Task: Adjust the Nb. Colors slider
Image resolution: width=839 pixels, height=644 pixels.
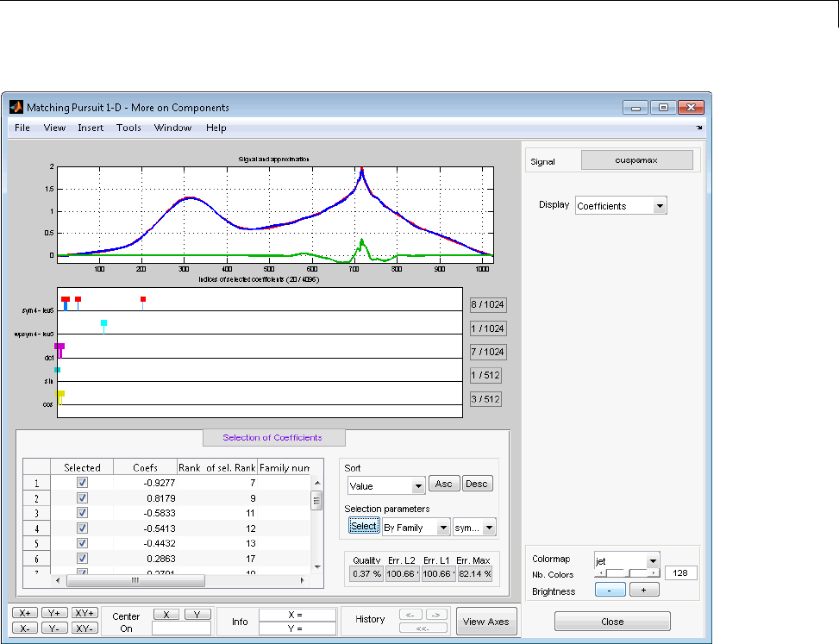Action: pyautogui.click(x=627, y=573)
